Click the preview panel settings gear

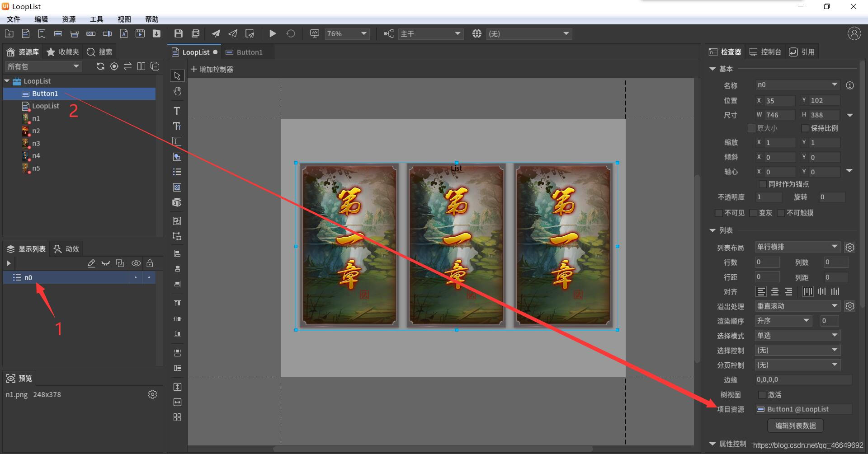coord(152,394)
